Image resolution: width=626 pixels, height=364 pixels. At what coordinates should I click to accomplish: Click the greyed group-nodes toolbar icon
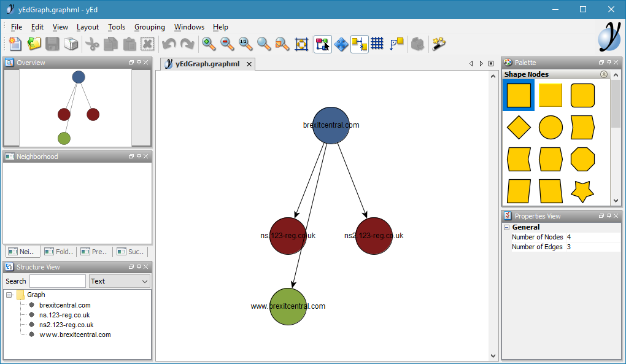point(417,44)
